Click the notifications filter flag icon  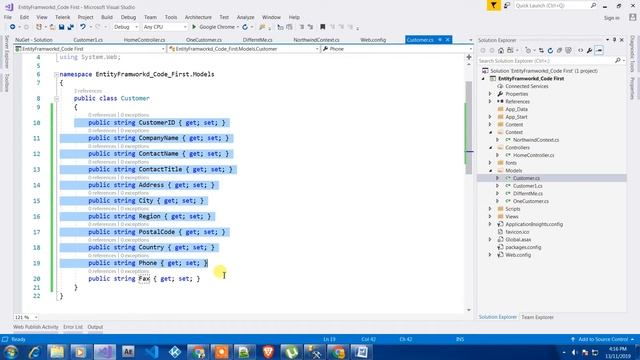point(493,5)
